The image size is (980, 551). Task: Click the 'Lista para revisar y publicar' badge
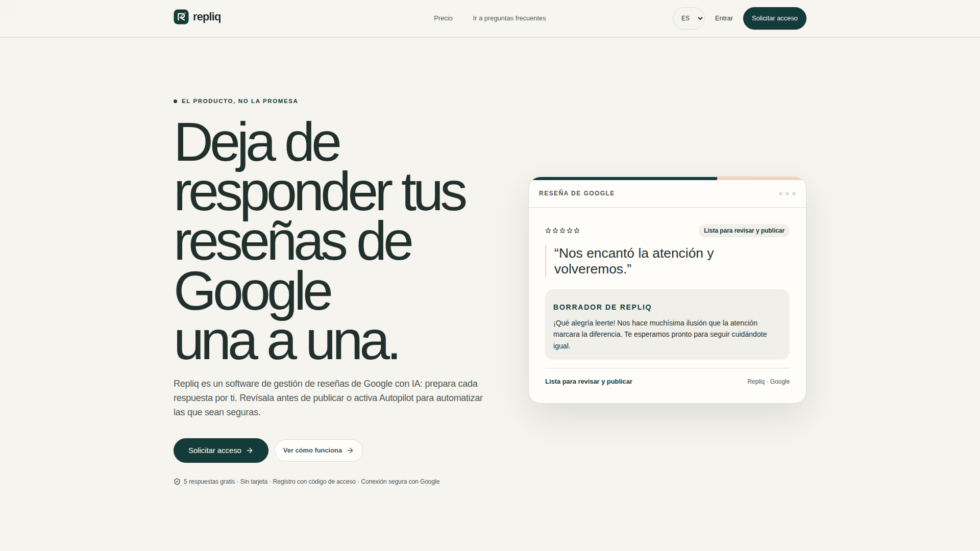coord(744,231)
